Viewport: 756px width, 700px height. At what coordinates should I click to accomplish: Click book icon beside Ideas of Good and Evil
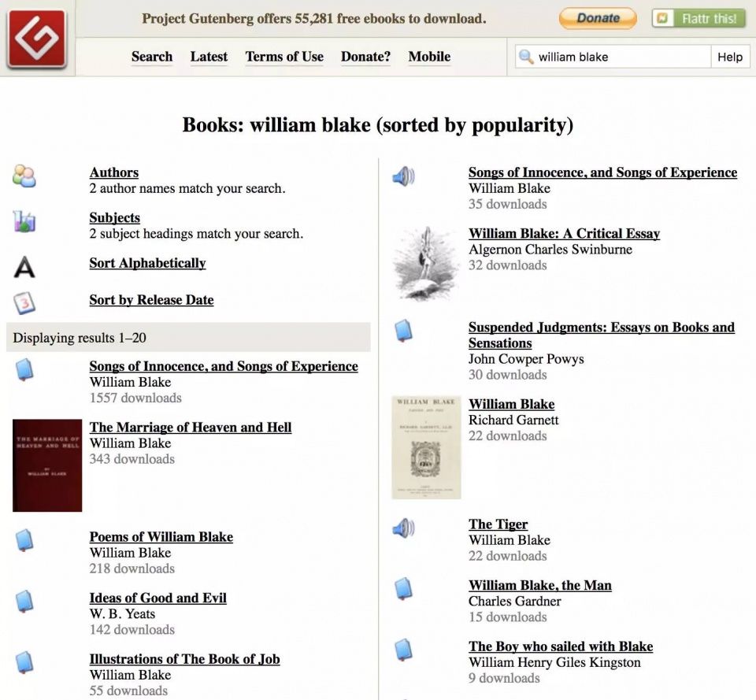24,601
